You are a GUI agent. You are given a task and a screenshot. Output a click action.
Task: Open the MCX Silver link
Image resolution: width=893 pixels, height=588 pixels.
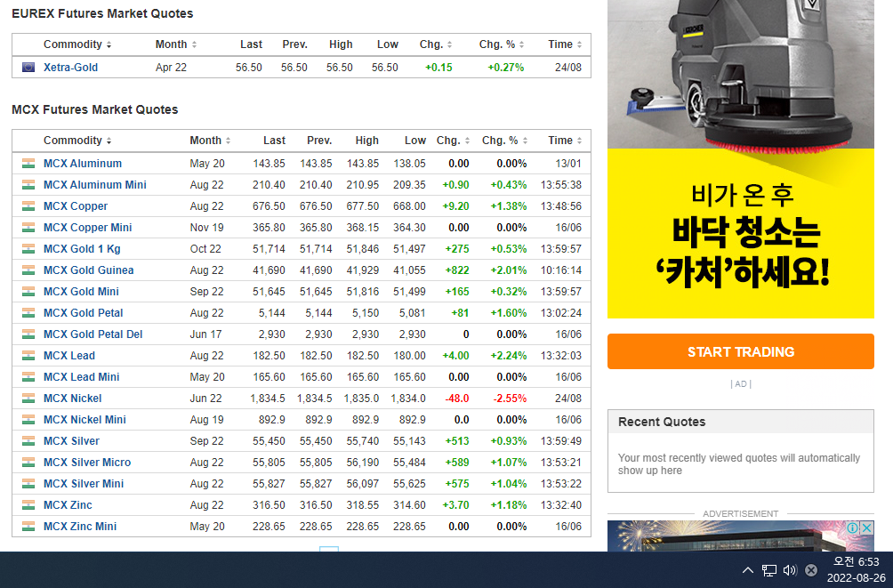(72, 441)
